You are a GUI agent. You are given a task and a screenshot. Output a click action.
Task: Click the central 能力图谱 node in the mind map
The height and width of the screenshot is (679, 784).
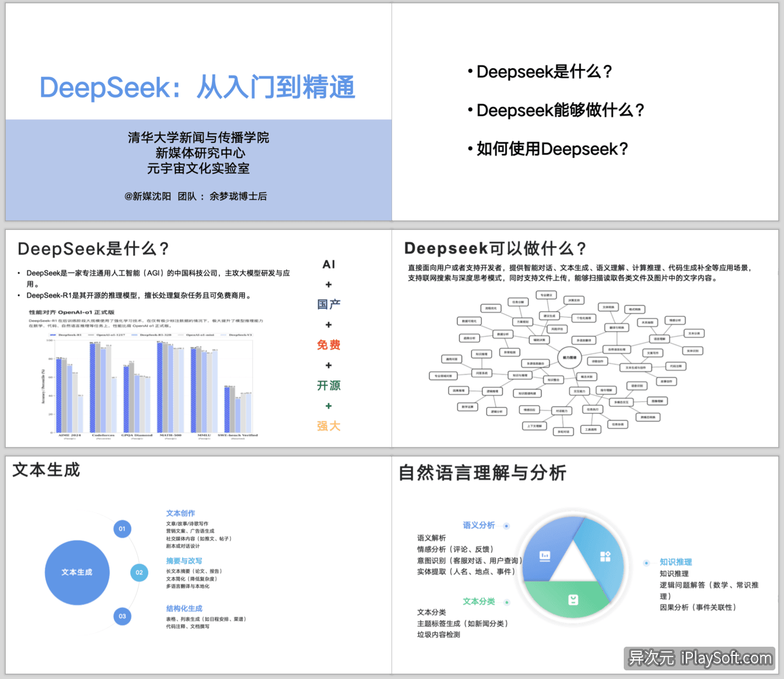click(x=570, y=357)
